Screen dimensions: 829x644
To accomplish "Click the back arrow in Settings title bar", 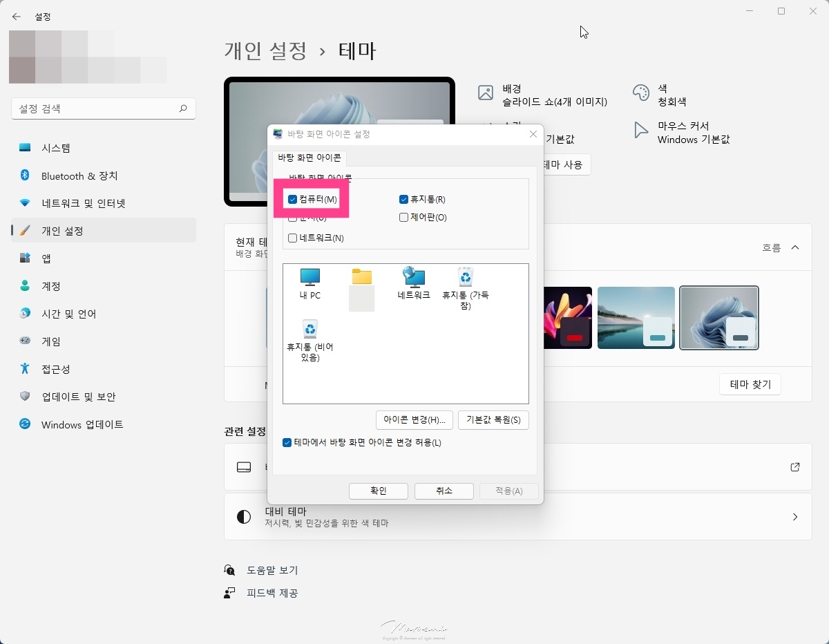I will (17, 17).
